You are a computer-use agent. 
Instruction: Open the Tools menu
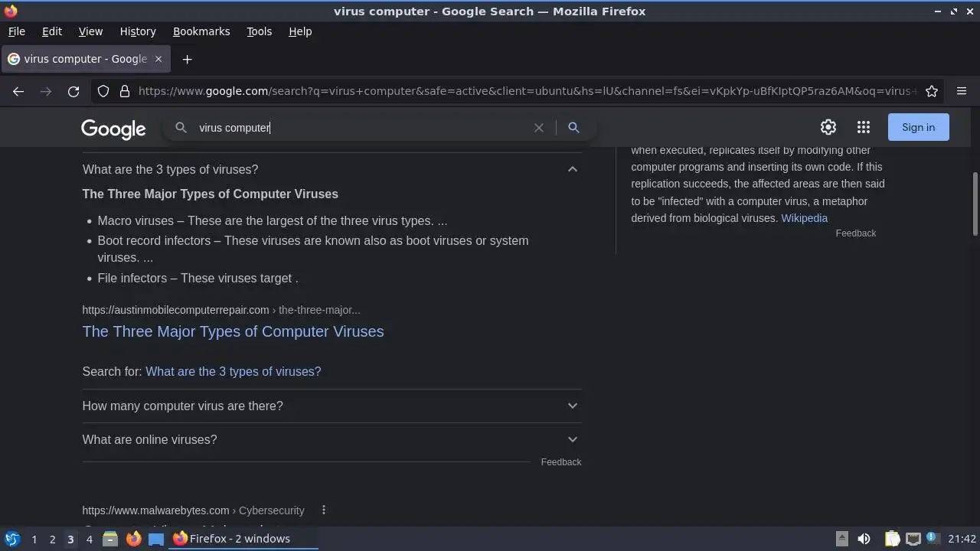pos(259,31)
